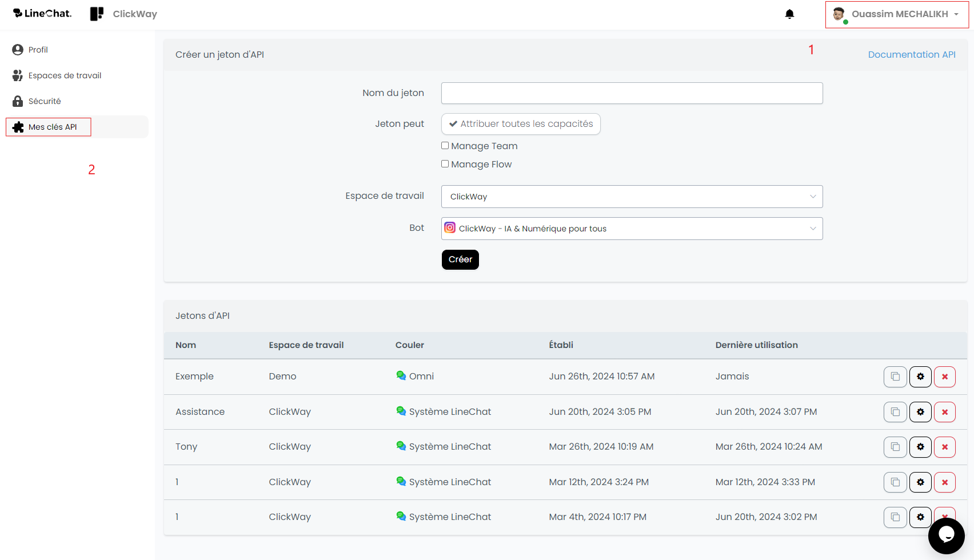Click the Créer un jeton d'API heading

tap(219, 55)
